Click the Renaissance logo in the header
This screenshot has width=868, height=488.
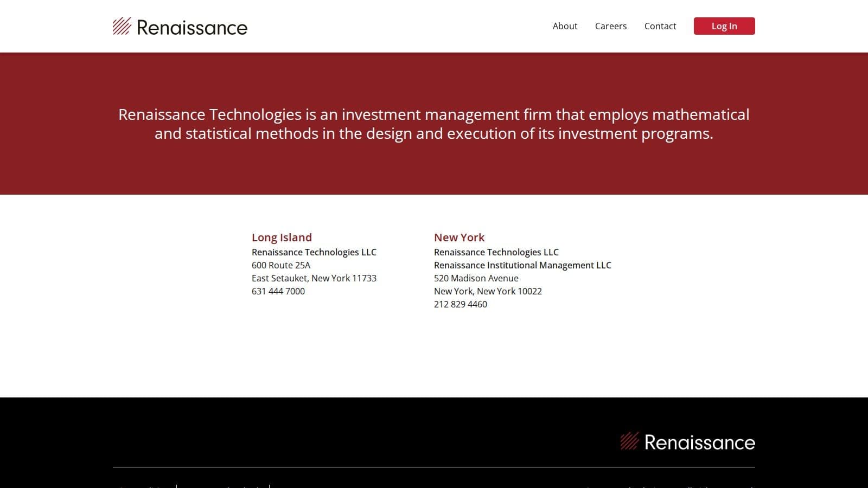[180, 27]
